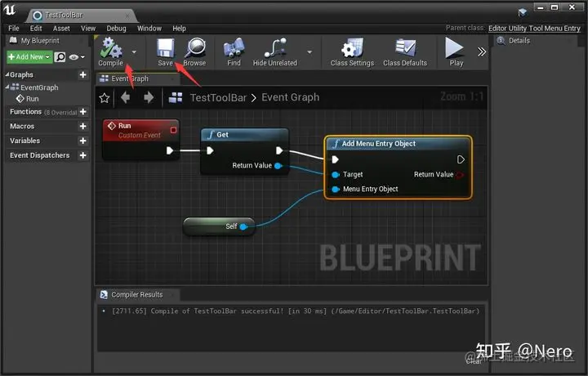The image size is (588, 376).
Task: Open the Edit menu
Action: click(x=36, y=28)
